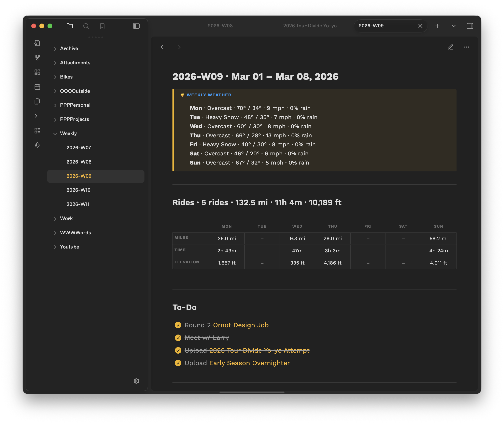This screenshot has width=504, height=424.
Task: Start the audio recorder microphone icon
Action: (x=37, y=145)
